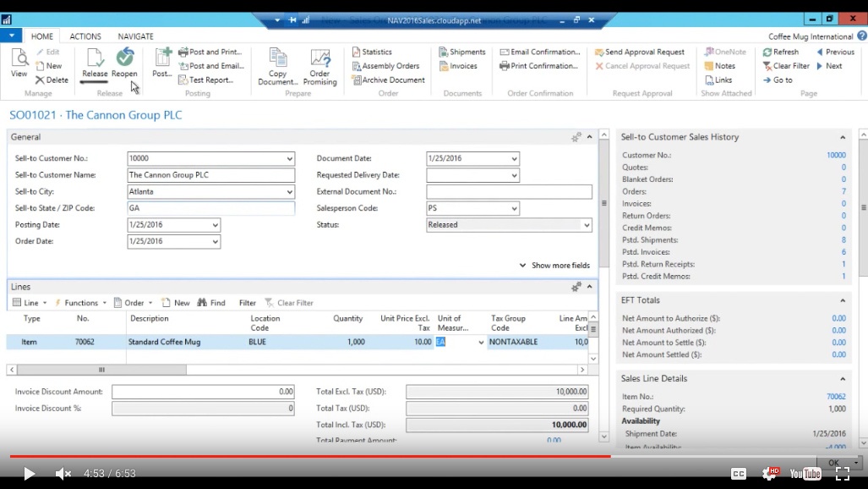This screenshot has height=489, width=868.
Task: Click the Release document icon
Action: (x=95, y=63)
